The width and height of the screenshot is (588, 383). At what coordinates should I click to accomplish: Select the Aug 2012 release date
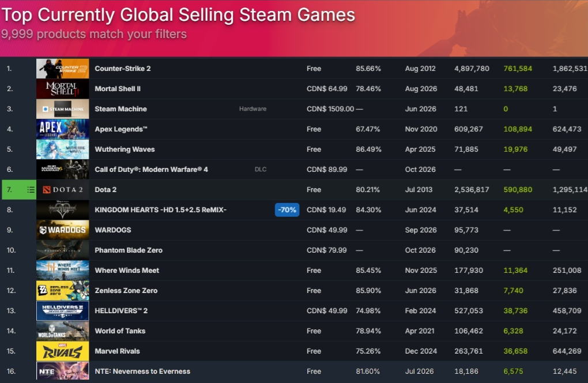pyautogui.click(x=420, y=69)
